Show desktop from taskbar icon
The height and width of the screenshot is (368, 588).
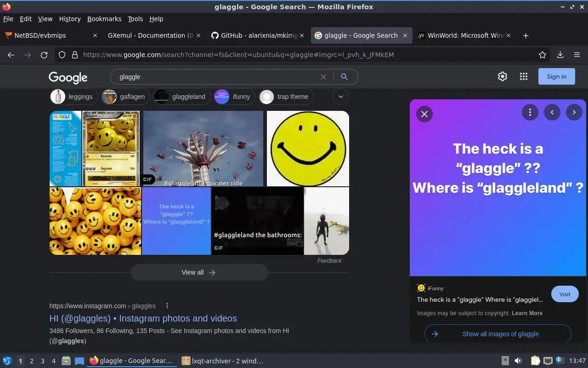79,361
